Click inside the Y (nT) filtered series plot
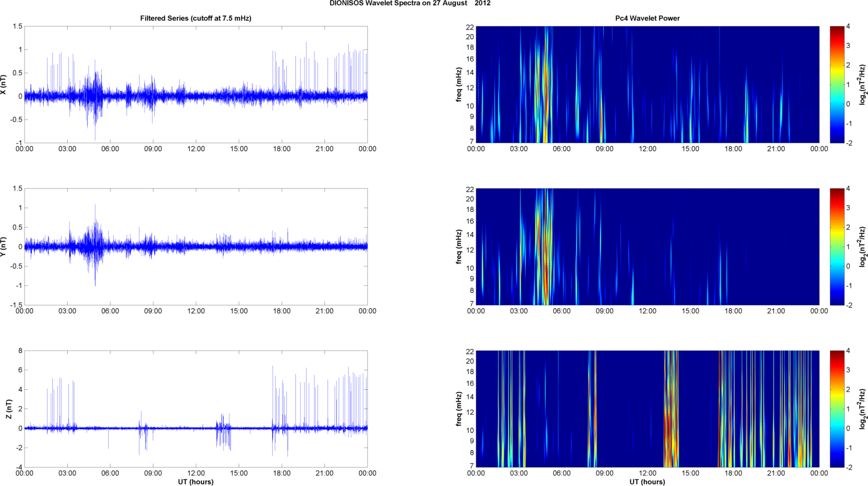This screenshot has width=868, height=486. (196, 246)
